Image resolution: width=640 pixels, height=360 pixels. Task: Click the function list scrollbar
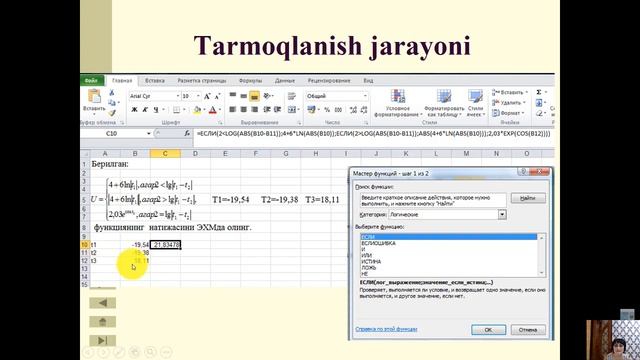tap(542, 255)
